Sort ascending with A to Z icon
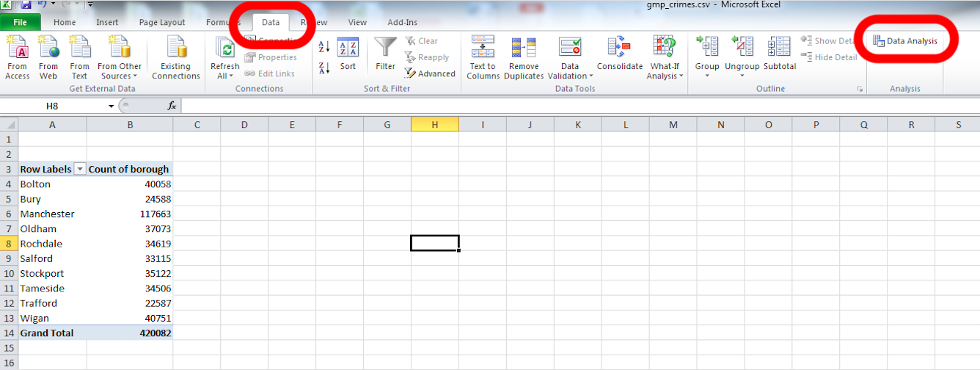Image resolution: width=980 pixels, height=370 pixels. (x=324, y=48)
